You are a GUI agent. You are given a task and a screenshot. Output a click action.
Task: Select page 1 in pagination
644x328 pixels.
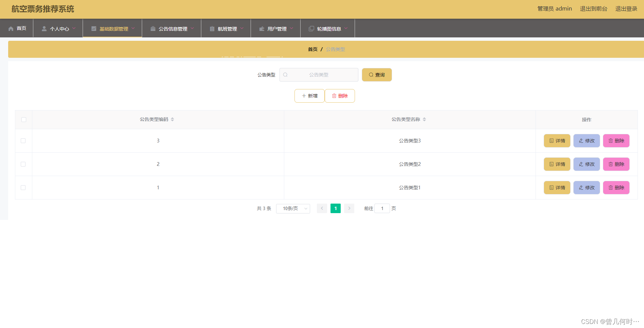[336, 208]
